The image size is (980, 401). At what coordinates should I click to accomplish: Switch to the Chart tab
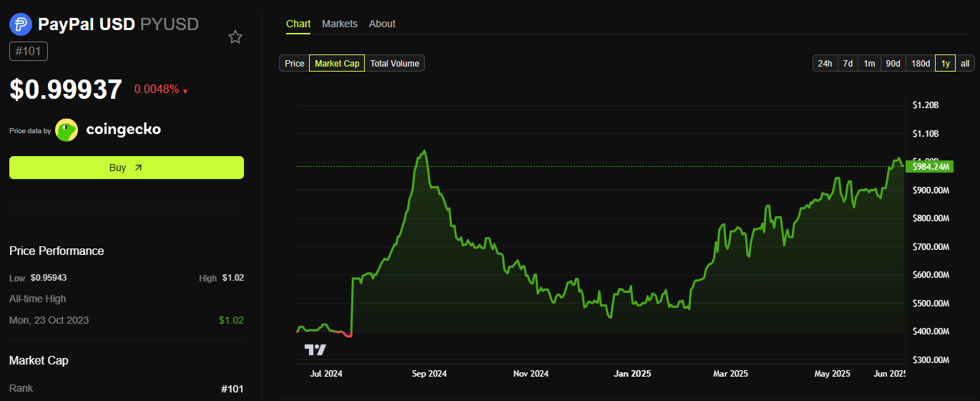coord(298,24)
